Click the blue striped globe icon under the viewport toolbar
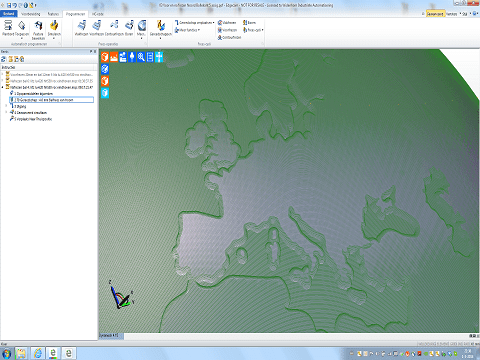Screen dimensions: 480x360 (105, 69)
